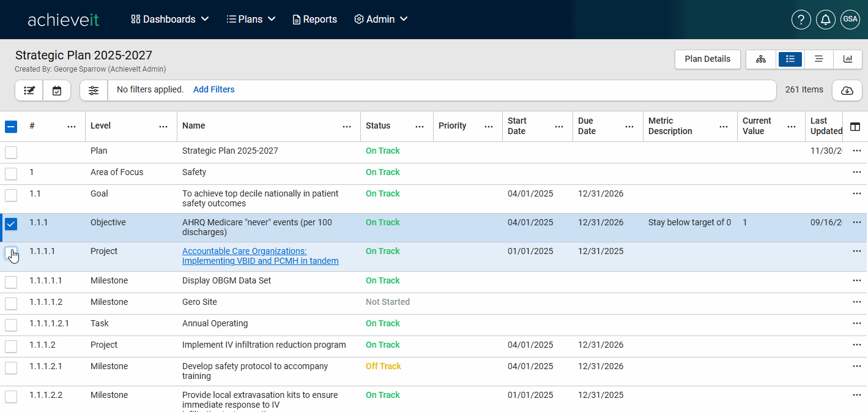Click the Last Updated column header
The height and width of the screenshot is (412, 868).
click(826, 125)
